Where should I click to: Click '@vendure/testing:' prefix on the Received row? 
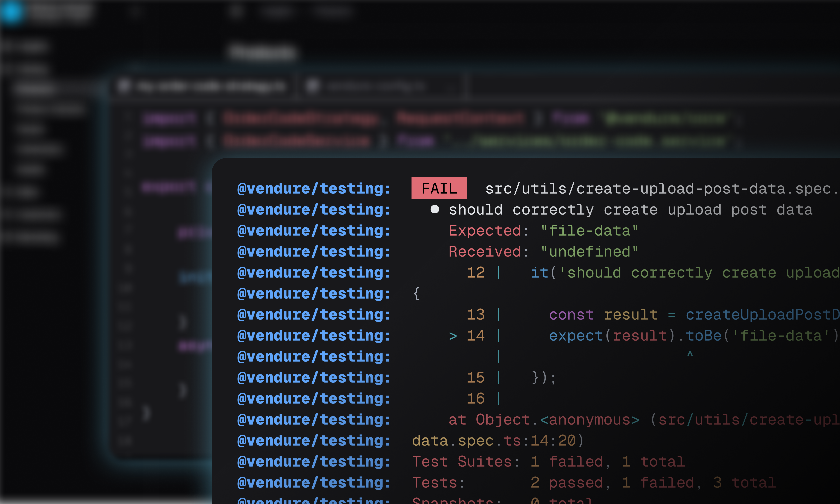pos(314,252)
